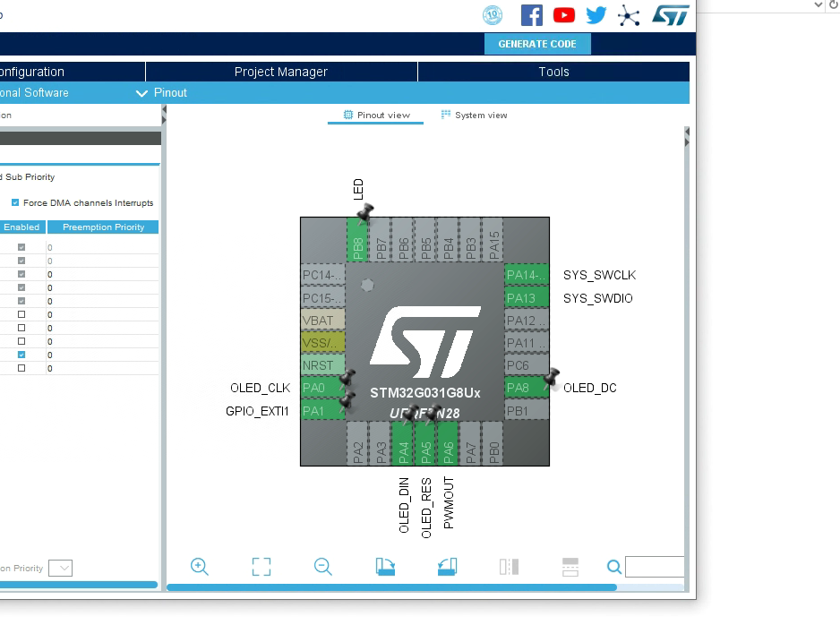The width and height of the screenshot is (840, 642).
Task: Click the 10-year anniversary badge icon
Action: point(493,15)
